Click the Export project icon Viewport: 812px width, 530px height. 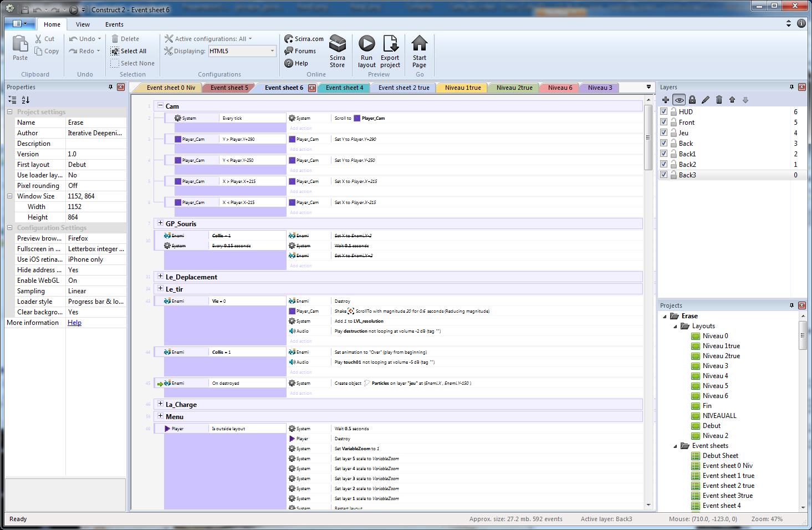pos(390,43)
